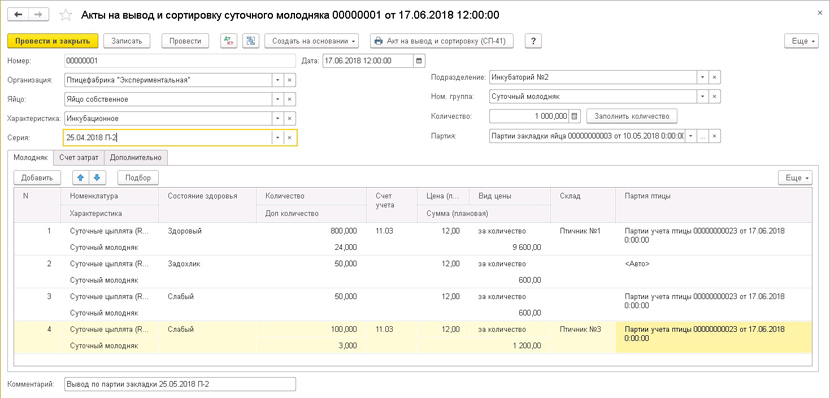The height and width of the screenshot is (398, 830).
Task: Switch to the Молодняк tab
Action: pos(31,157)
